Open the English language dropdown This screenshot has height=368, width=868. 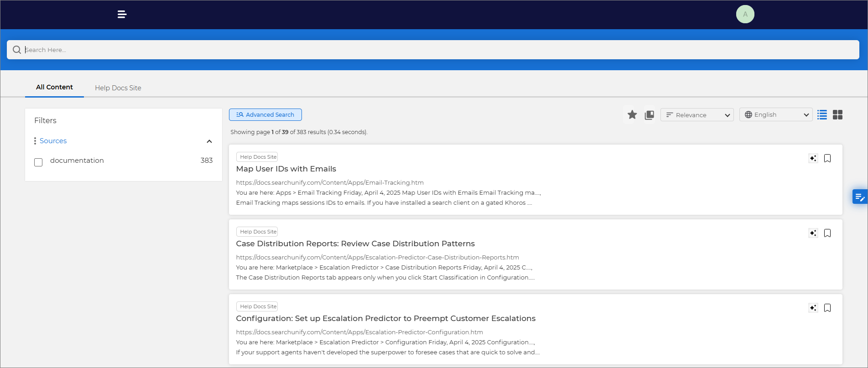coord(776,115)
